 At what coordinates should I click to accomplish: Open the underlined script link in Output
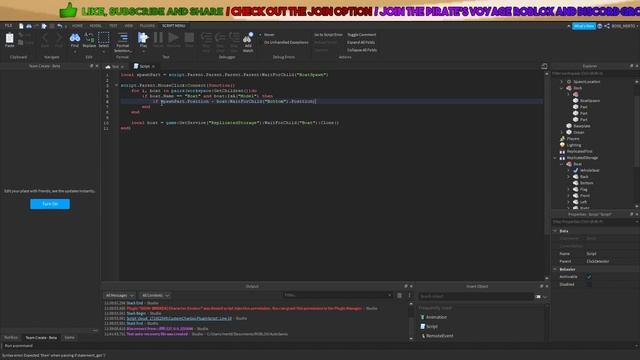tap(179, 318)
